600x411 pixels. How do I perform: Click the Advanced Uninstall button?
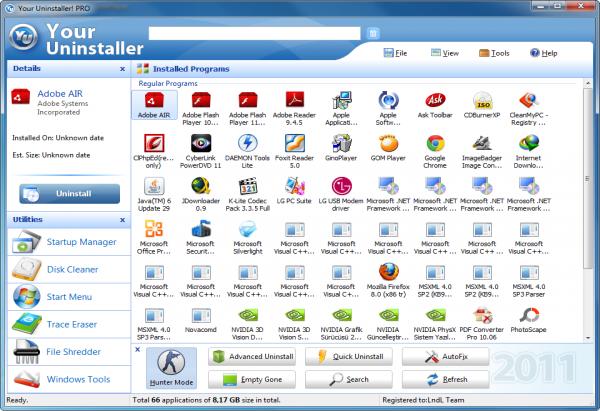click(x=252, y=357)
